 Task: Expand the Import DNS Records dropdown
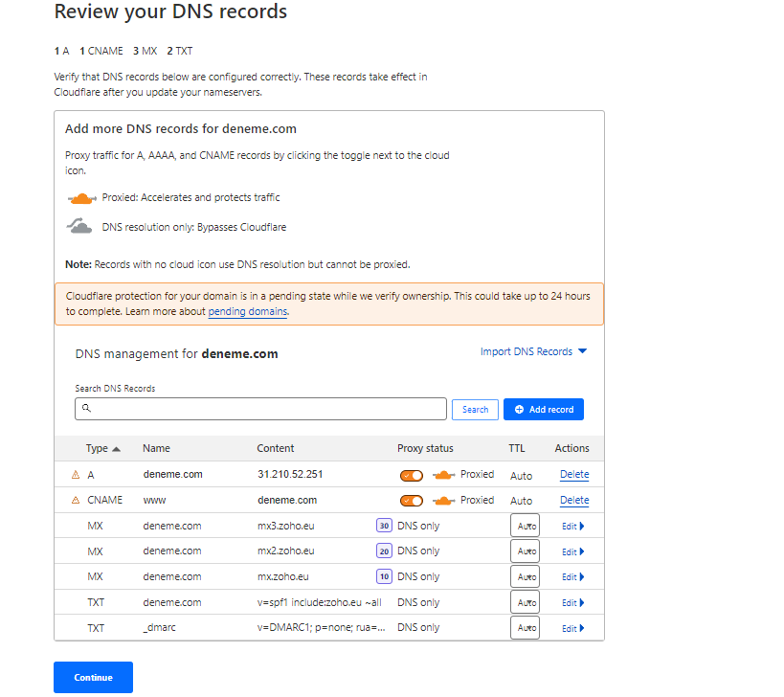(533, 351)
